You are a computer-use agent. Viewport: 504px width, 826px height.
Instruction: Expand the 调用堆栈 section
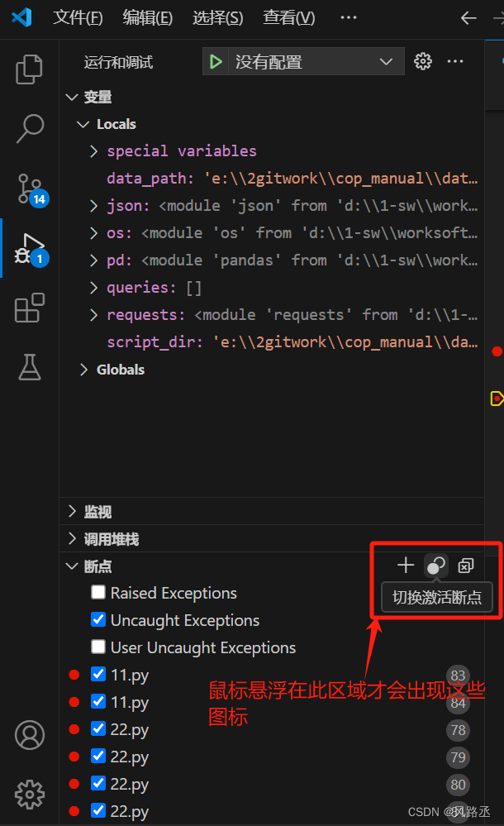point(72,538)
